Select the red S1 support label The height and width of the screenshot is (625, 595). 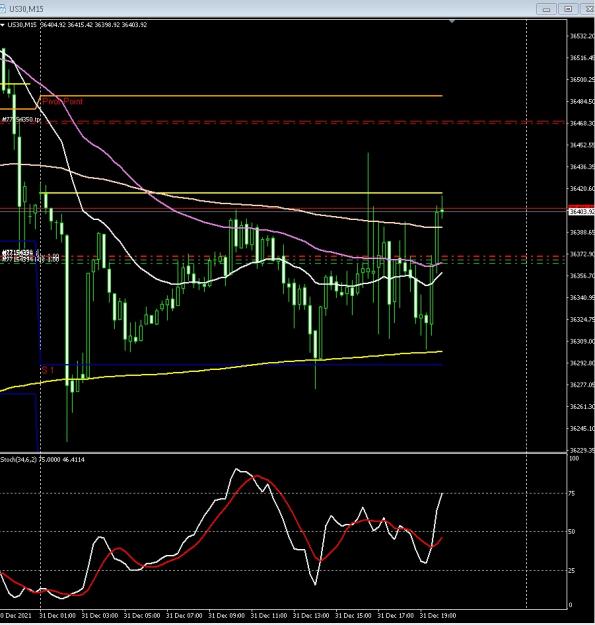[x=47, y=370]
